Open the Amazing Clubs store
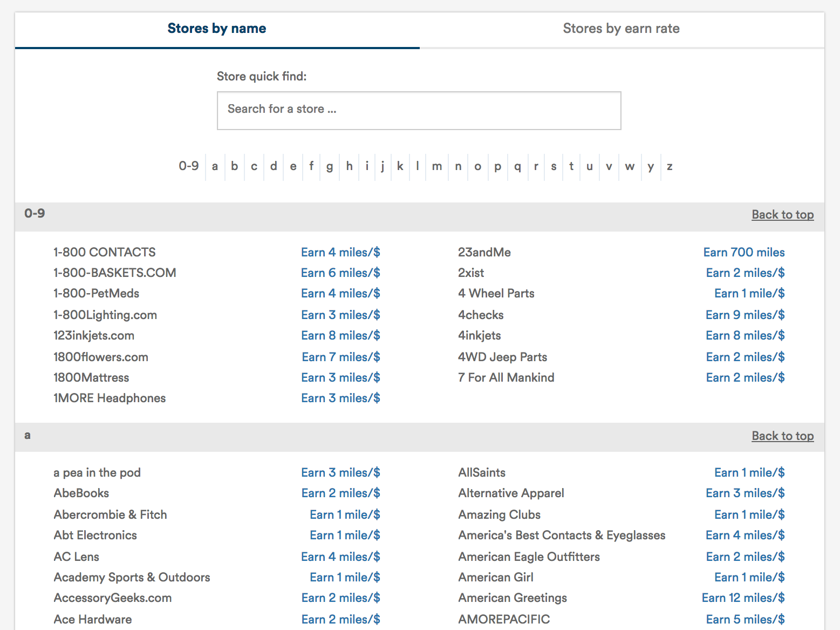 500,514
